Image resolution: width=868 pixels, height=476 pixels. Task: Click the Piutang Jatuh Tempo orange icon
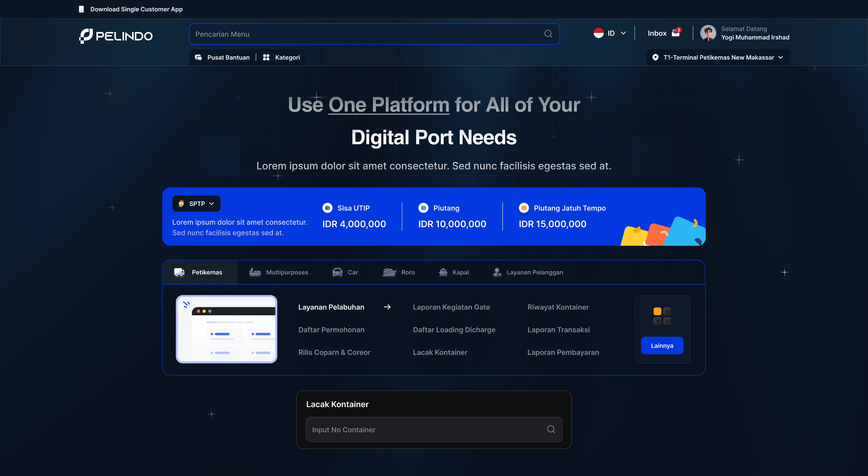(524, 208)
